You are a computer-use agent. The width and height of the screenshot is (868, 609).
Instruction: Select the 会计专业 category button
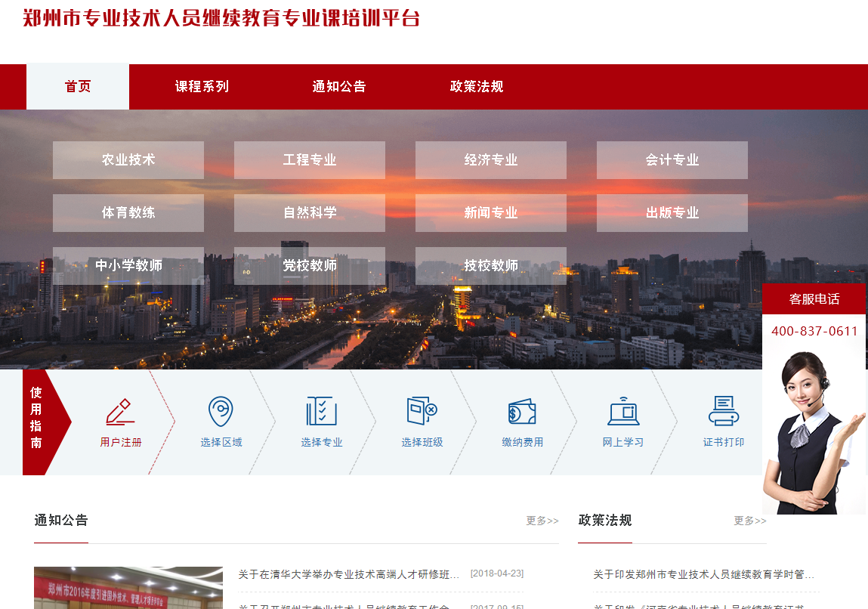[x=672, y=160]
